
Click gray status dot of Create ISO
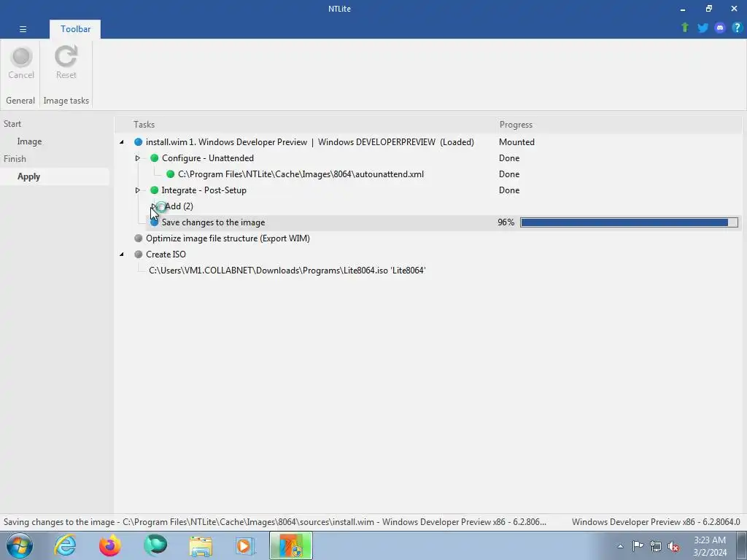point(138,254)
